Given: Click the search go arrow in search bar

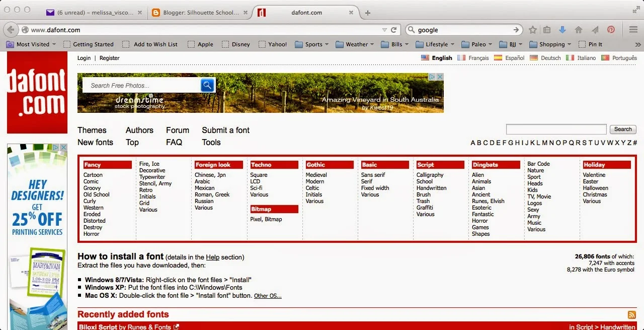Looking at the screenshot, I should pyautogui.click(x=516, y=30).
